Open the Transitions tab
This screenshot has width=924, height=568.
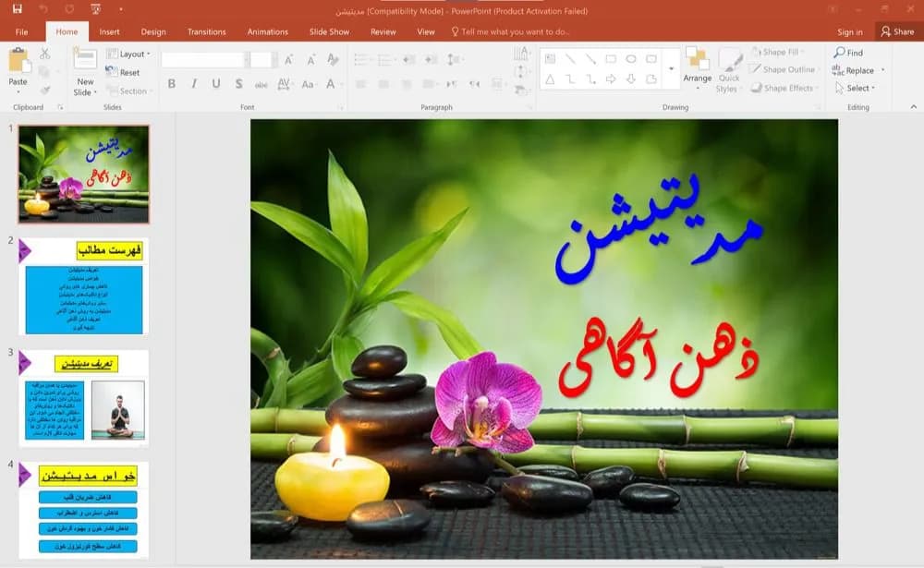pyautogui.click(x=206, y=31)
